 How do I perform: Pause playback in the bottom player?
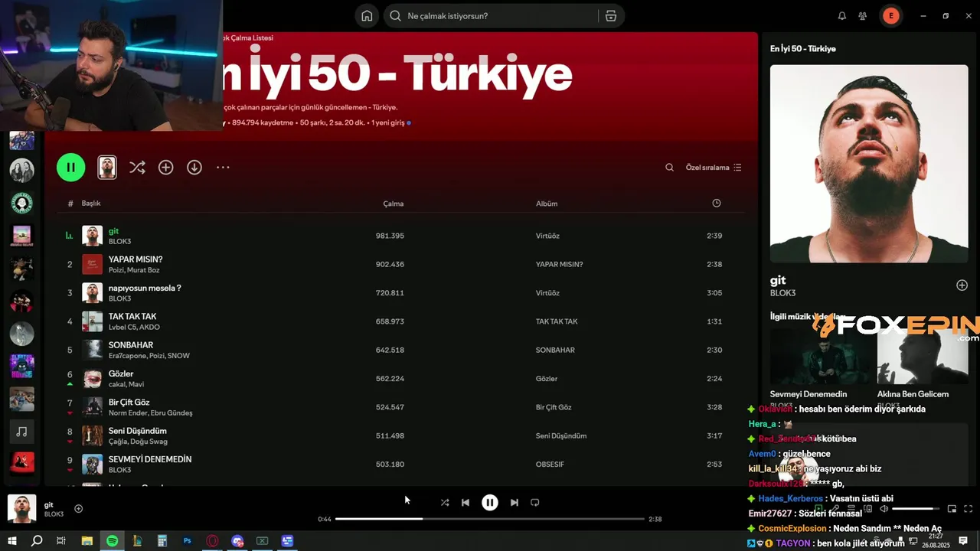[x=490, y=503]
